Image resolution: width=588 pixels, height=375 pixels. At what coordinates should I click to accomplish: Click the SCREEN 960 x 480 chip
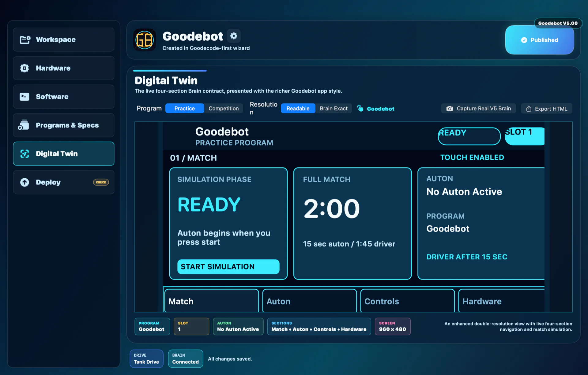click(x=393, y=326)
